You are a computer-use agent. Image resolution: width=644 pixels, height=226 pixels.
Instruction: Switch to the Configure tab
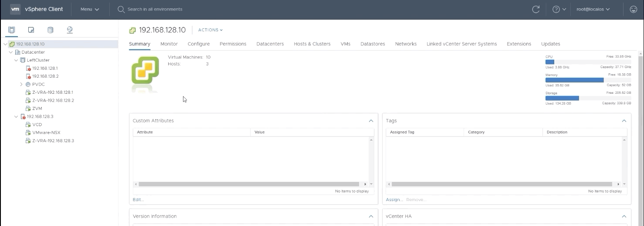point(199,44)
